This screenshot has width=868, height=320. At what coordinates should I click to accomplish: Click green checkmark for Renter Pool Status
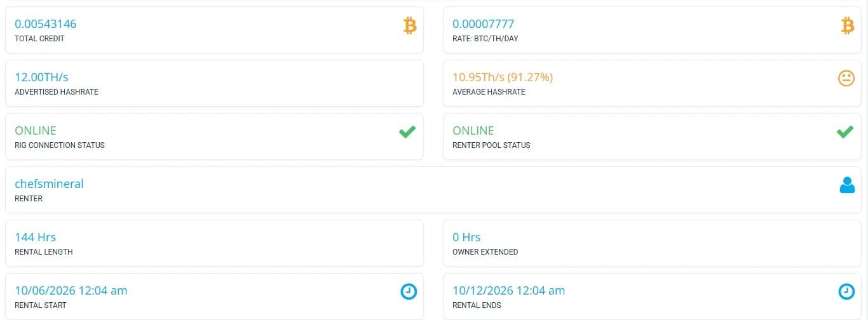tap(844, 132)
